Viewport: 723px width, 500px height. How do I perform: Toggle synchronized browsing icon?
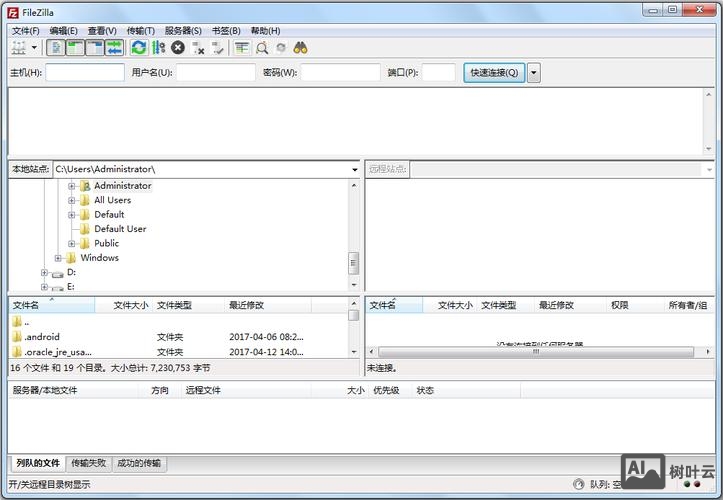[281, 48]
